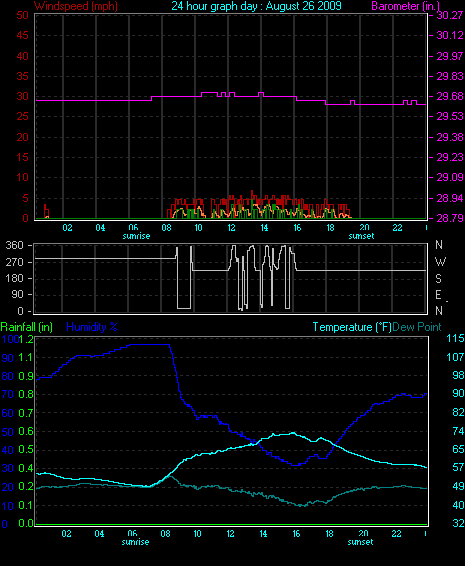The height and width of the screenshot is (566, 465).
Task: Click hour 12 label on top graph axis
Action: coord(231,227)
